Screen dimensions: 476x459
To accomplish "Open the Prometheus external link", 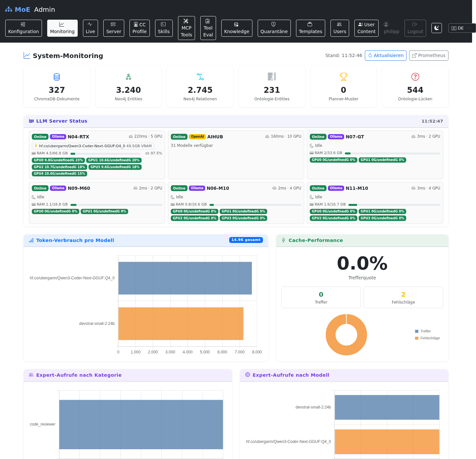I will click(428, 55).
